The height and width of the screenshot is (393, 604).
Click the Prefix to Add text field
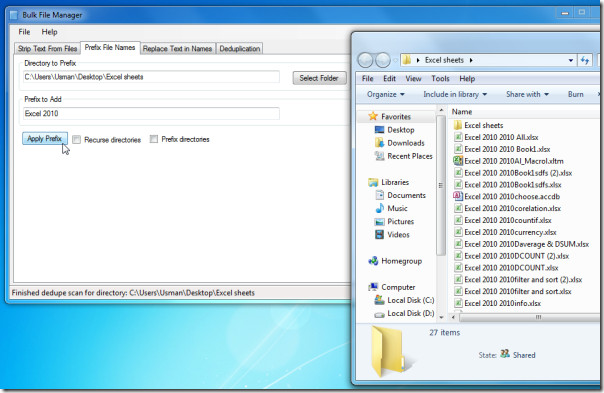[151, 113]
